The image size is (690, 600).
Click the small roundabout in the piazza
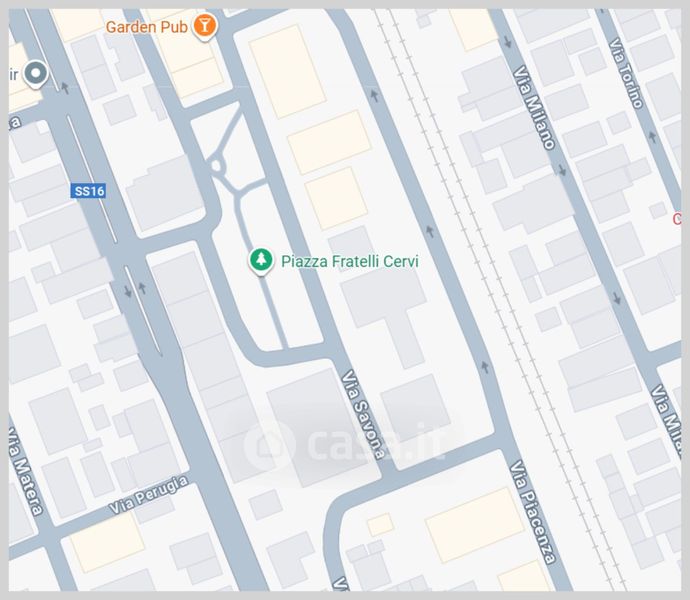pyautogui.click(x=216, y=166)
